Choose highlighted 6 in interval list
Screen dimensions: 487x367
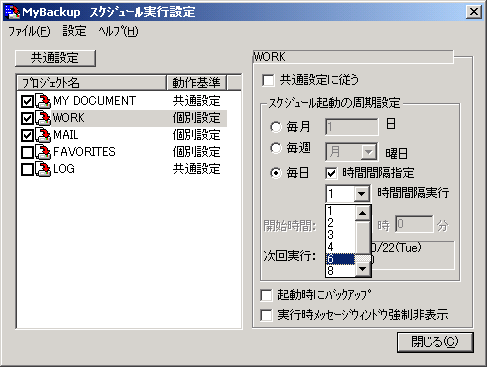341,259
